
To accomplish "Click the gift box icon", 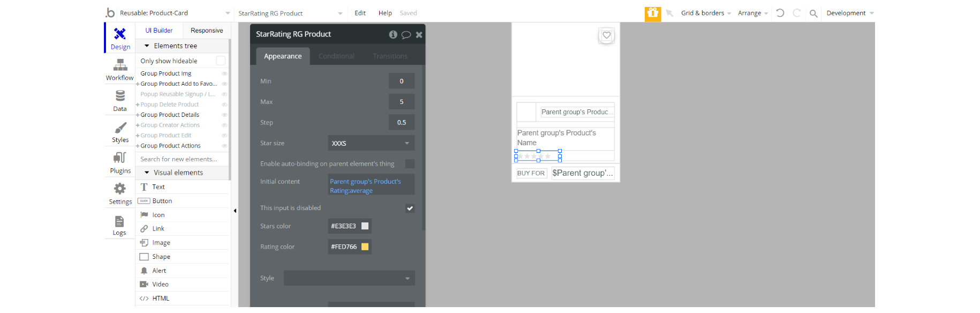I will 653,13.
